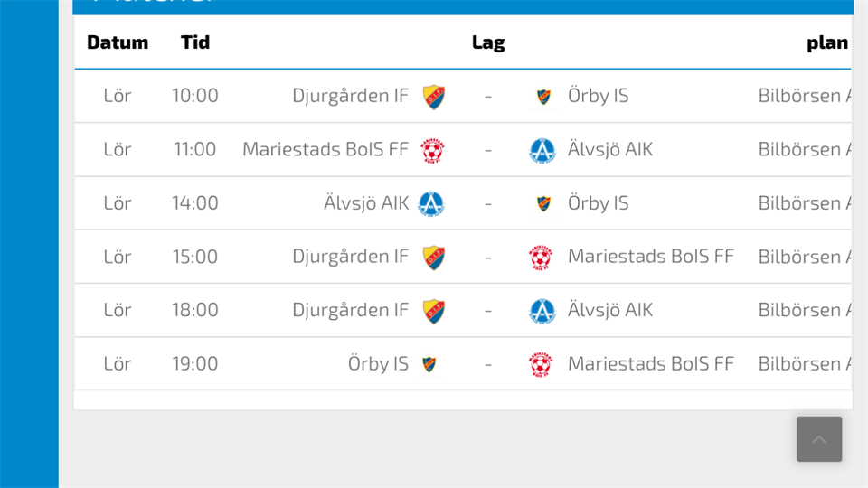Open Bilbörsen venue link in 19:00 row
The height and width of the screenshot is (488, 868).
[805, 363]
